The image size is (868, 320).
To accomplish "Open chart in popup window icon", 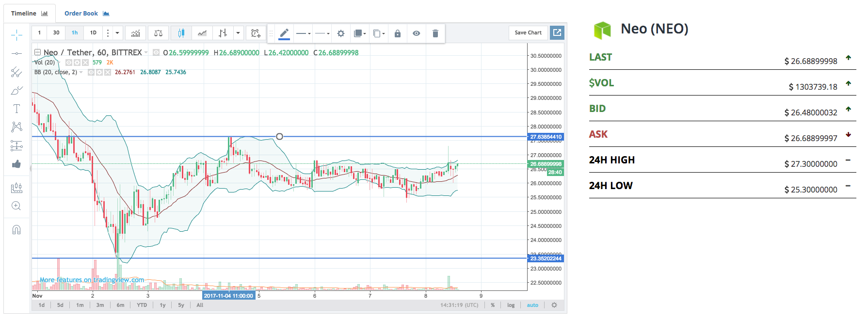I will click(x=557, y=32).
